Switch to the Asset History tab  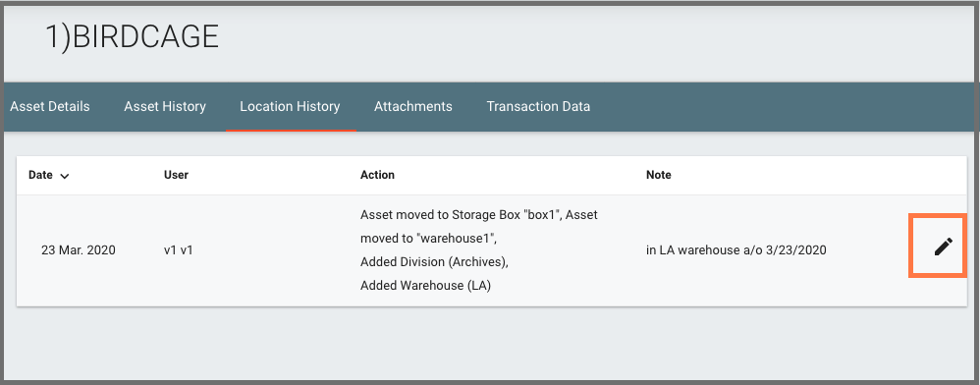pyautogui.click(x=165, y=106)
